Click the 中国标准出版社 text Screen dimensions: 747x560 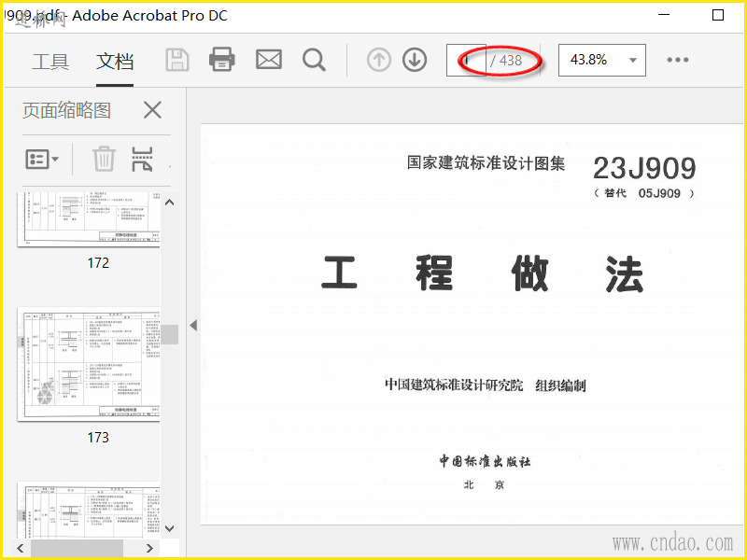click(485, 461)
